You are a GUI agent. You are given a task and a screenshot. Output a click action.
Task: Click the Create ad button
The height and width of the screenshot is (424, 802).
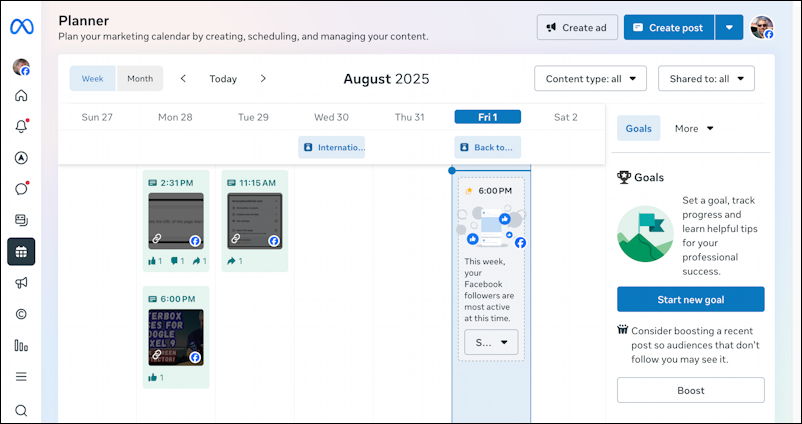pos(577,28)
